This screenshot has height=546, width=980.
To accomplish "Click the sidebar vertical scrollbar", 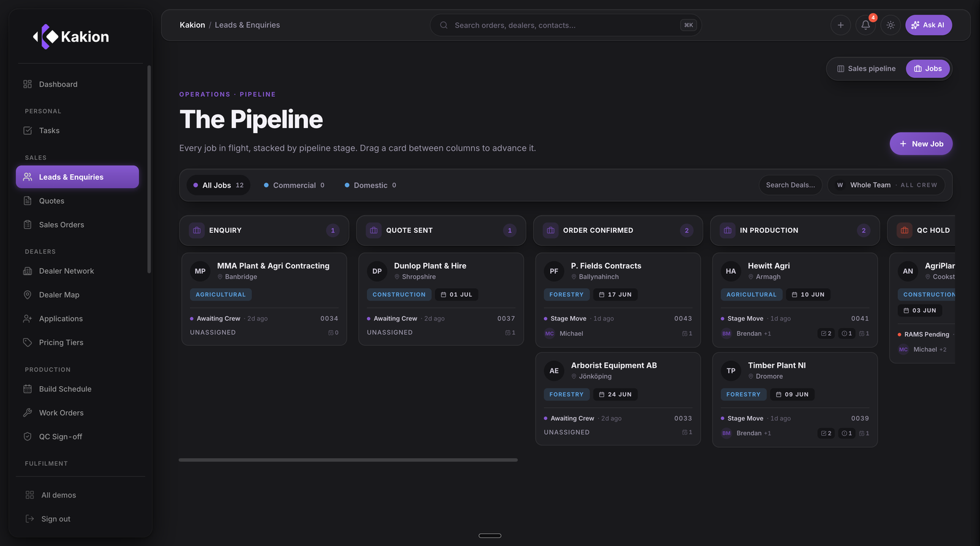I will [149, 169].
